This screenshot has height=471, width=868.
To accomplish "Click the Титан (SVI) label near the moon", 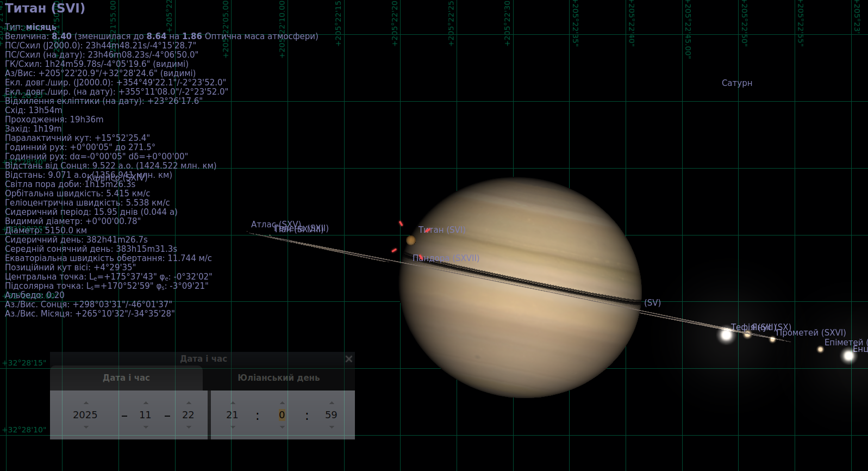I will (442, 230).
